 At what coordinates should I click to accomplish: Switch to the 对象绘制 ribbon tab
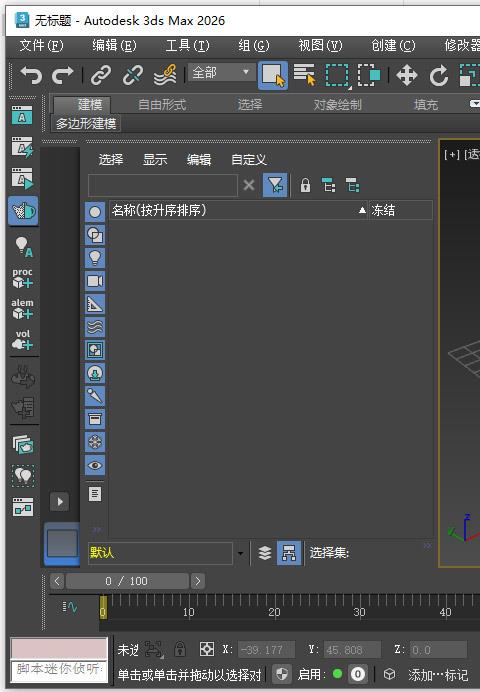pos(338,105)
